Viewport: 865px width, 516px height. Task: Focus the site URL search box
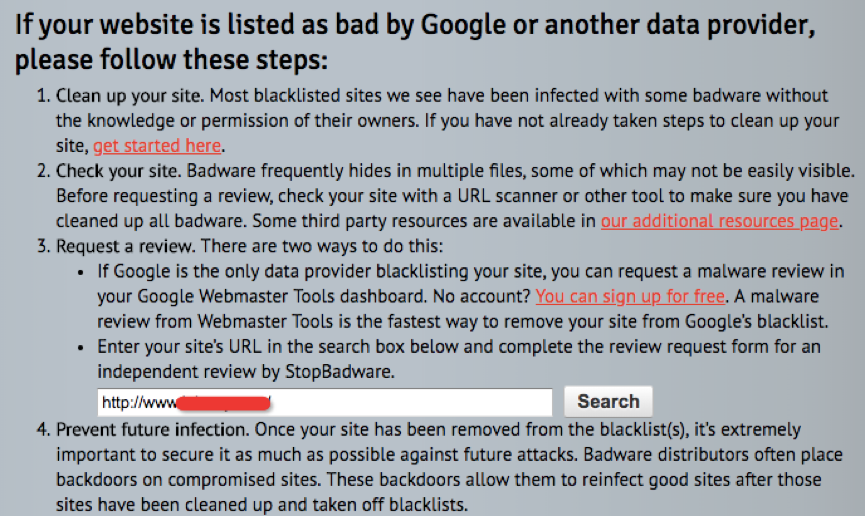tap(325, 402)
